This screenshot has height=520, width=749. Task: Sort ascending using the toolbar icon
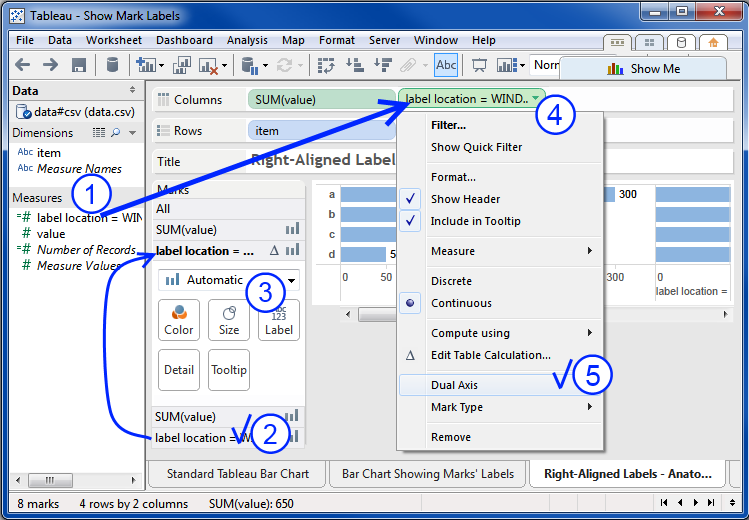tap(355, 65)
